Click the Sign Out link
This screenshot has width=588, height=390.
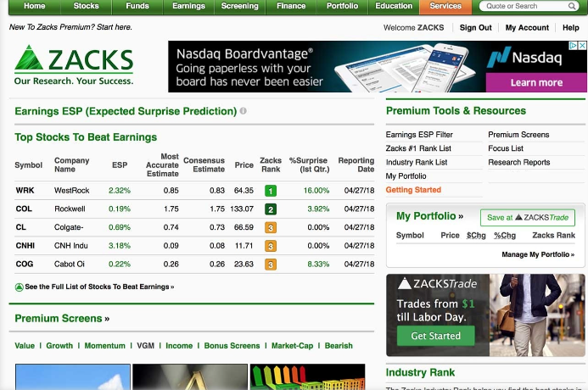coord(475,28)
